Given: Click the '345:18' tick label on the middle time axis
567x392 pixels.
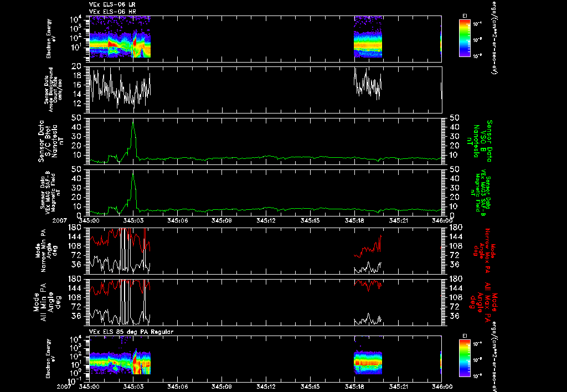Looking at the screenshot, I should (x=355, y=220).
